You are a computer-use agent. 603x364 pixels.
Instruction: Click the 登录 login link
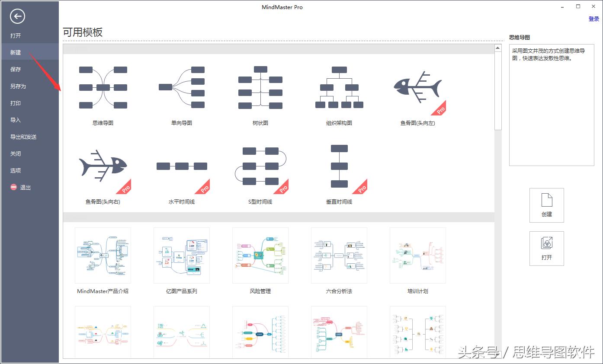point(593,19)
